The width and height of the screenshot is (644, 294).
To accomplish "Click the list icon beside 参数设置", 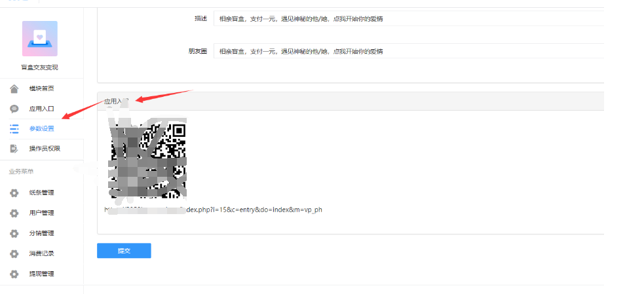I will [14, 128].
